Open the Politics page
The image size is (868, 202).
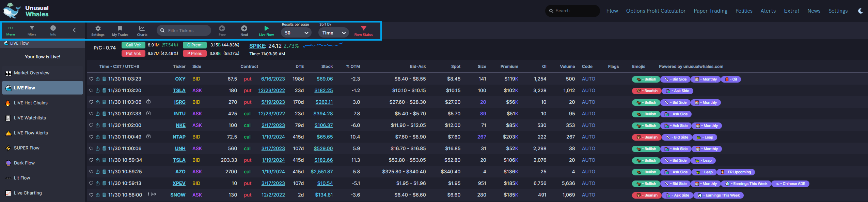click(x=744, y=11)
